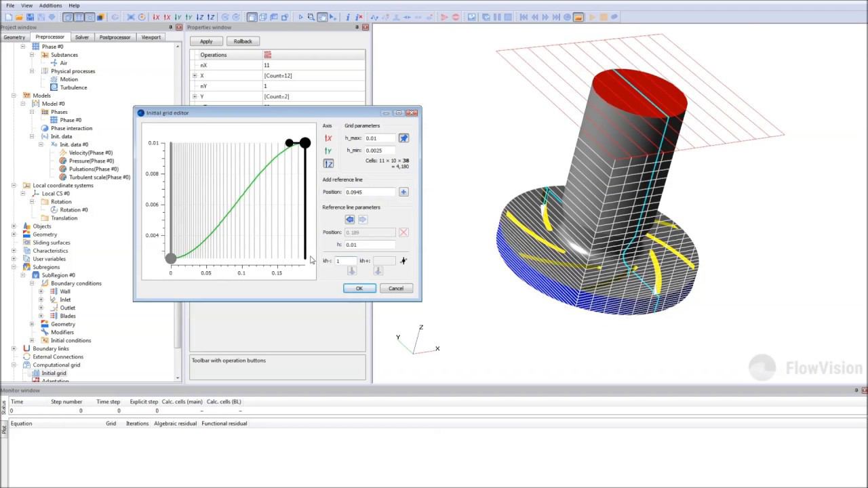Select the X axis in grid editor
This screenshot has height=488, width=868.
coord(328,138)
